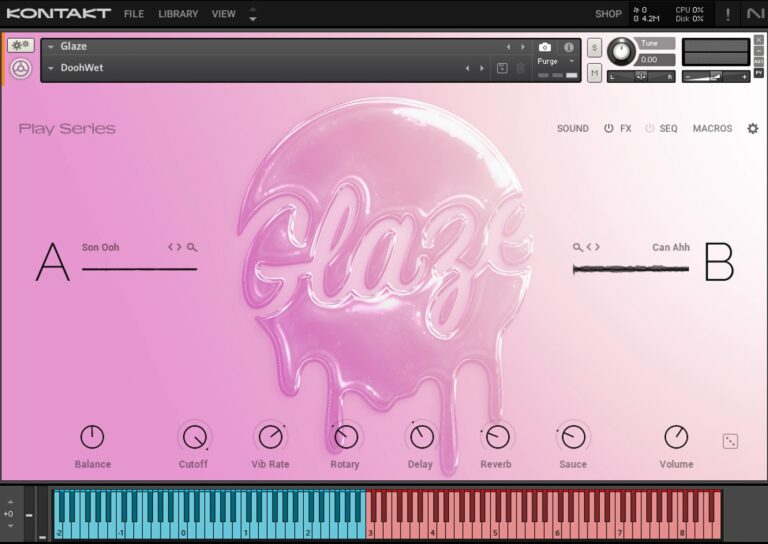
Task: Go to previous instrument next to Glaze
Action: [508, 47]
